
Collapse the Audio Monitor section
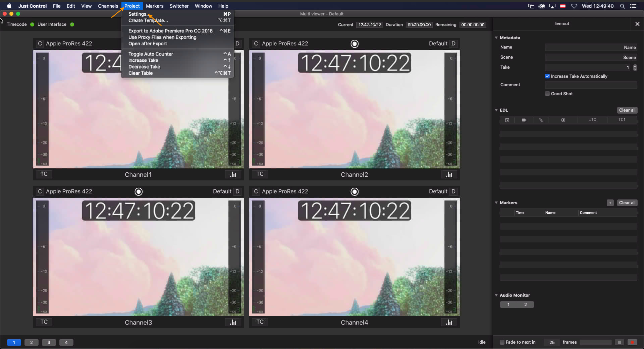[496, 295]
